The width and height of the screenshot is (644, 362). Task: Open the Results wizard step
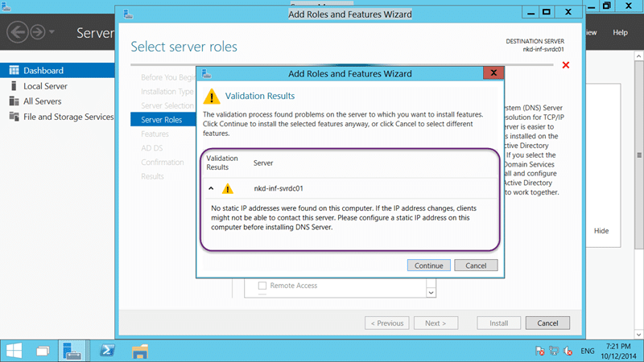click(152, 176)
